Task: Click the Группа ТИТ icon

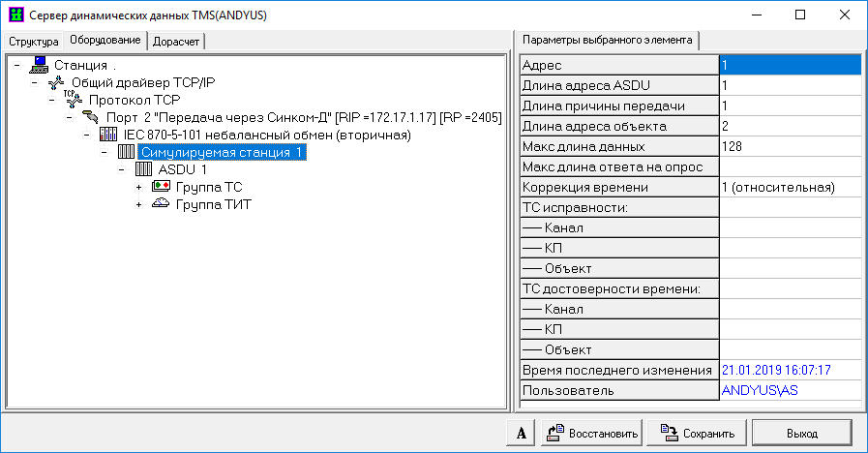Action: [x=161, y=204]
